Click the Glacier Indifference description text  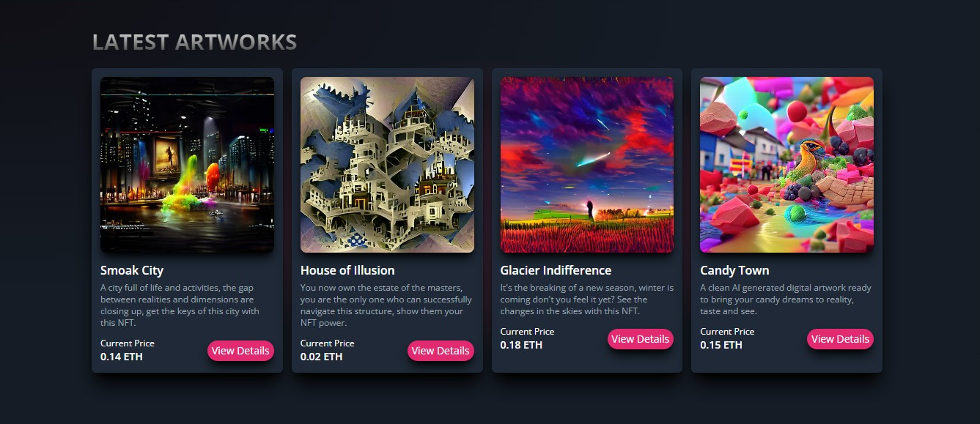(x=587, y=300)
